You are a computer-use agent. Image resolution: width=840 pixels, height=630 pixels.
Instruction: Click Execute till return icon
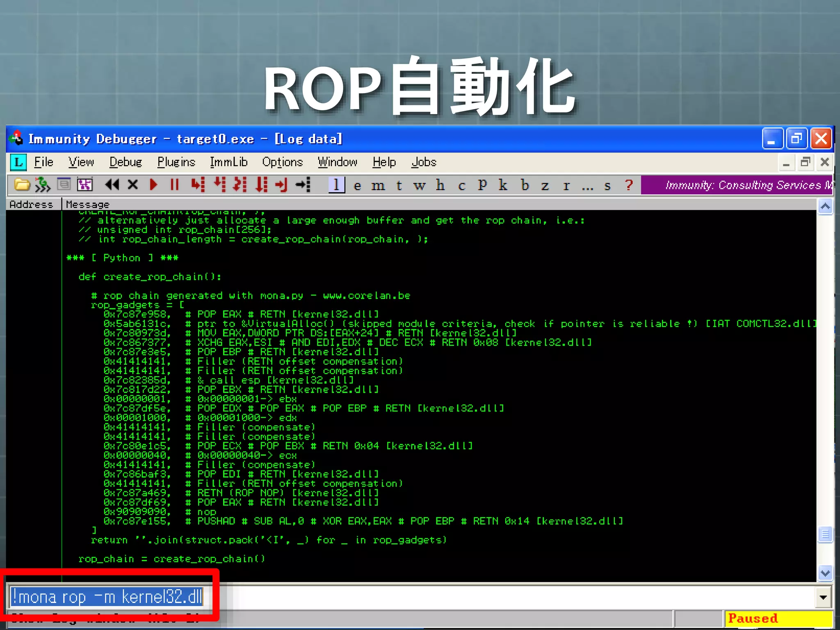[x=281, y=185]
